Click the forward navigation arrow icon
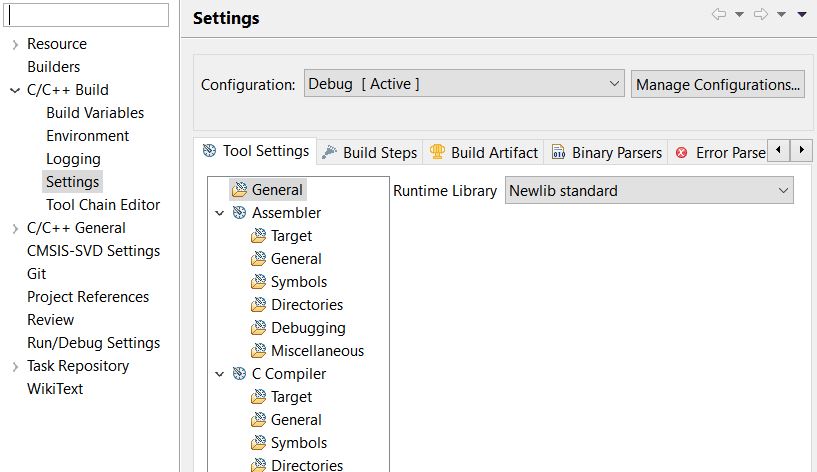 [x=760, y=14]
